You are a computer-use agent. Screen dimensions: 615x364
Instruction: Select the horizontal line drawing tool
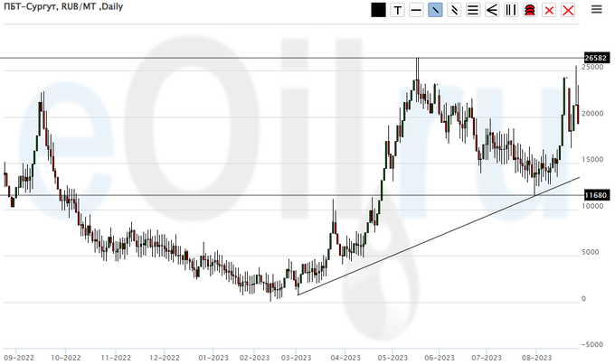pyautogui.click(x=416, y=10)
